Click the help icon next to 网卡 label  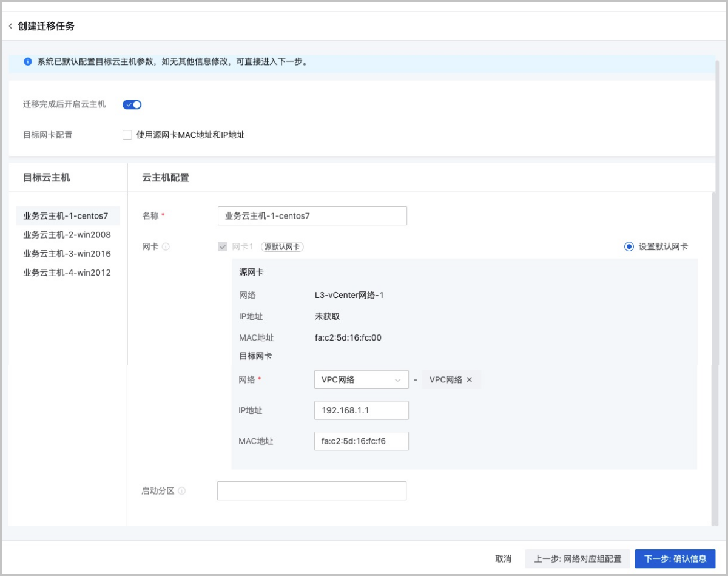[x=166, y=247]
